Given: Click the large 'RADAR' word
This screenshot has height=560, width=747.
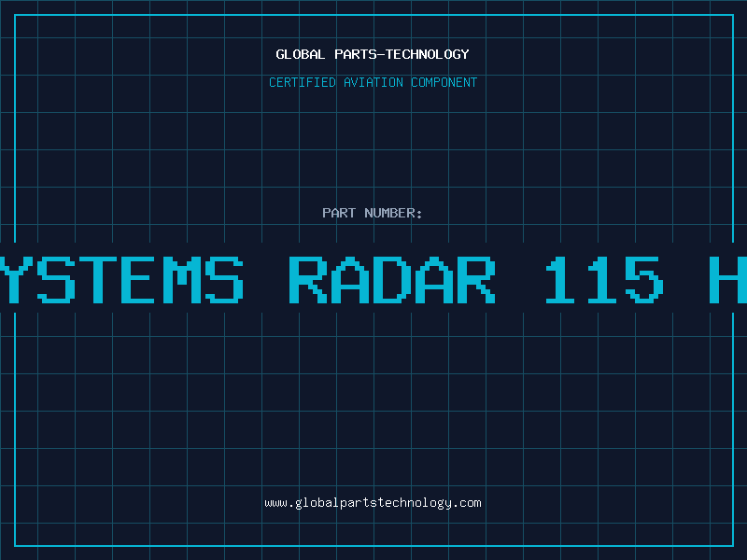Looking at the screenshot, I should click(392, 280).
